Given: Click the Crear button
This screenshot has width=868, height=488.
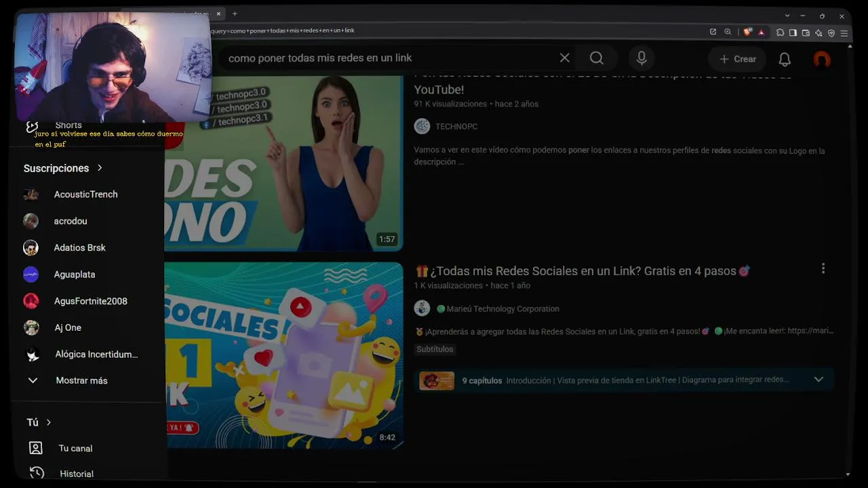Looking at the screenshot, I should coord(738,59).
